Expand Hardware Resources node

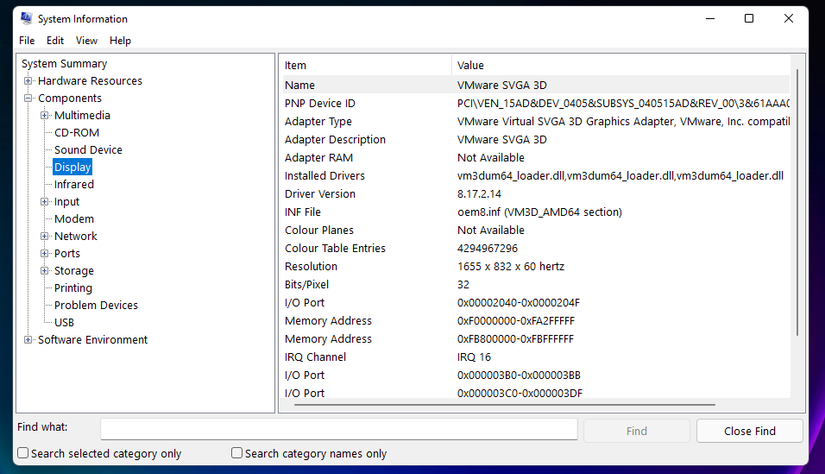28,81
